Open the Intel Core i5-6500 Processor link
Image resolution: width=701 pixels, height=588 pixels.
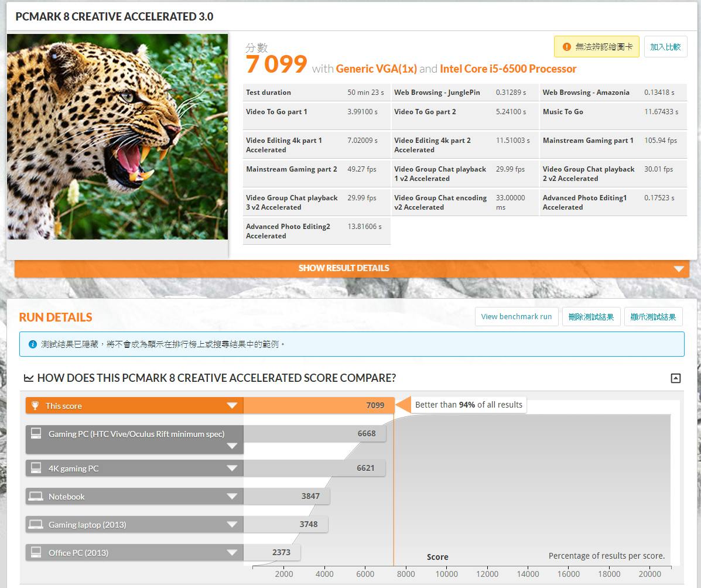pos(508,69)
